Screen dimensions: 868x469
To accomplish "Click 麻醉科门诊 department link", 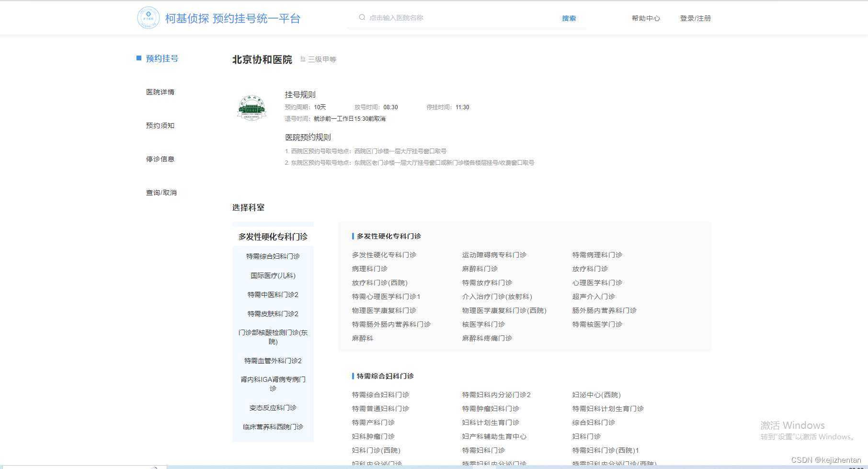I will [480, 269].
